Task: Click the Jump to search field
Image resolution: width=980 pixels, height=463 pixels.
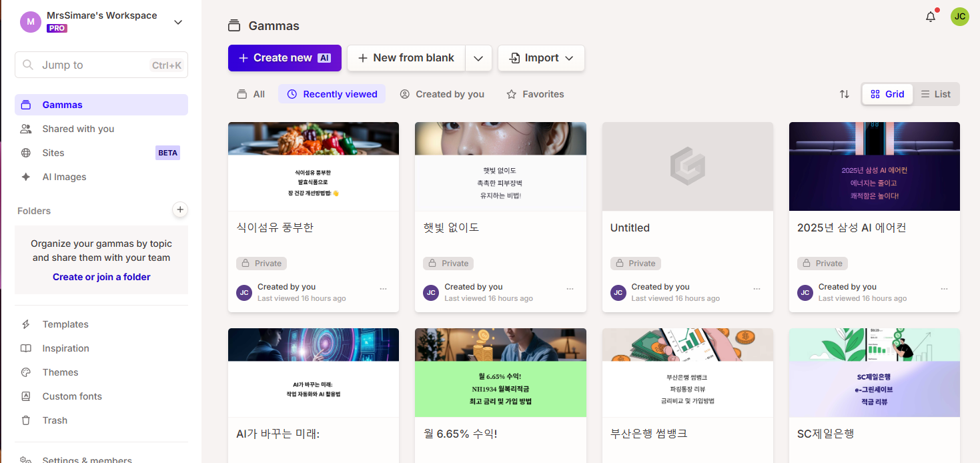Action: tap(101, 65)
